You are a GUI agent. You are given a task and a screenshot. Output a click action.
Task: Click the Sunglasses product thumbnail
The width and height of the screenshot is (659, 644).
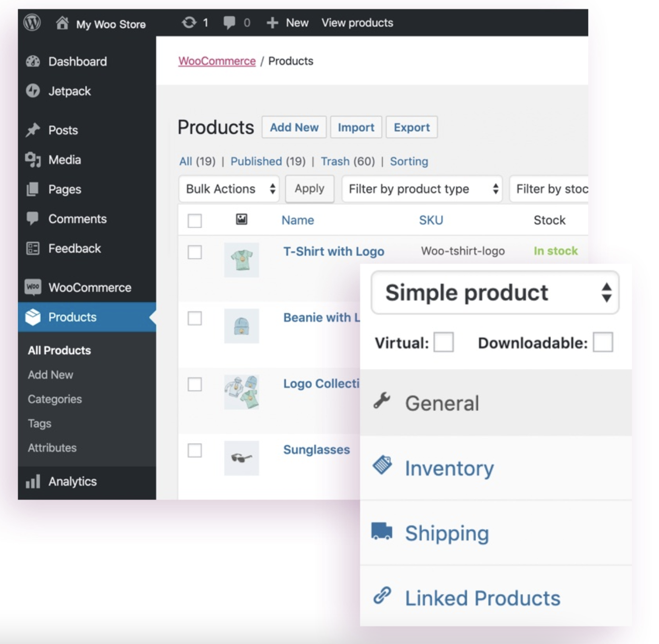(x=241, y=458)
